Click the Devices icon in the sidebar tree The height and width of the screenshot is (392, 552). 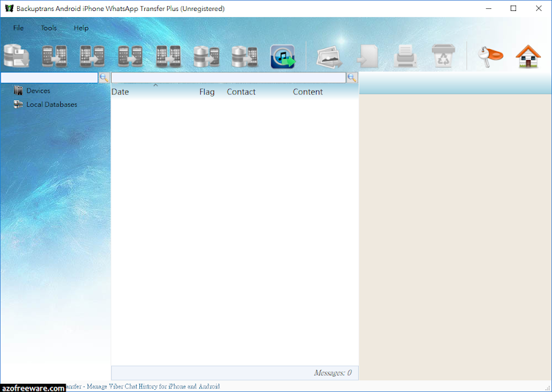(18, 90)
